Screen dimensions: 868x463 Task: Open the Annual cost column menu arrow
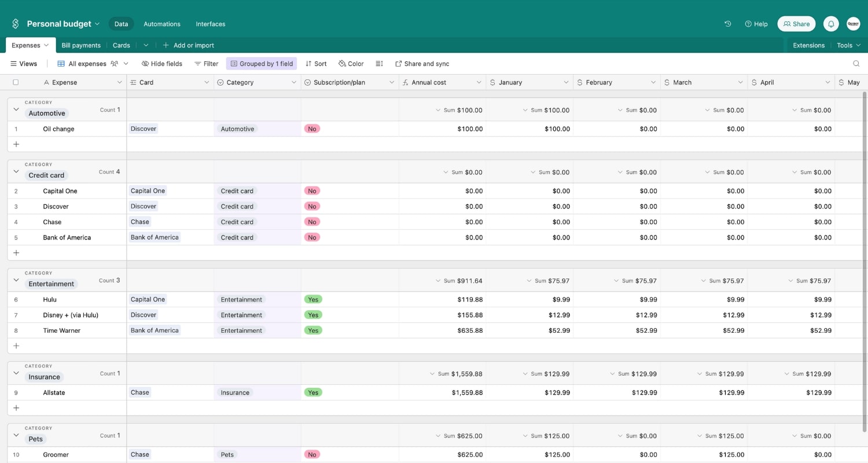(479, 82)
